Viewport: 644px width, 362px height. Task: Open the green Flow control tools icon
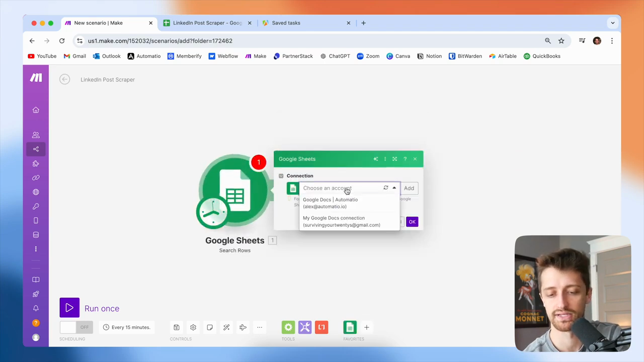tap(288, 327)
